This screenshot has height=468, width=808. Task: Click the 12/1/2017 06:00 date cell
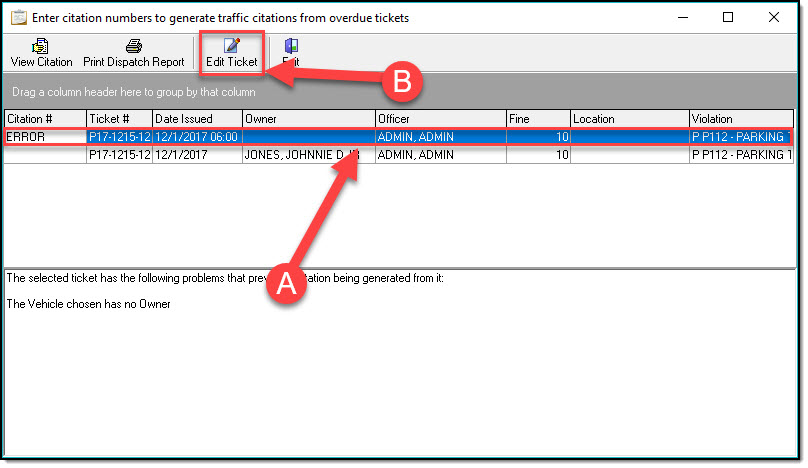coord(196,137)
